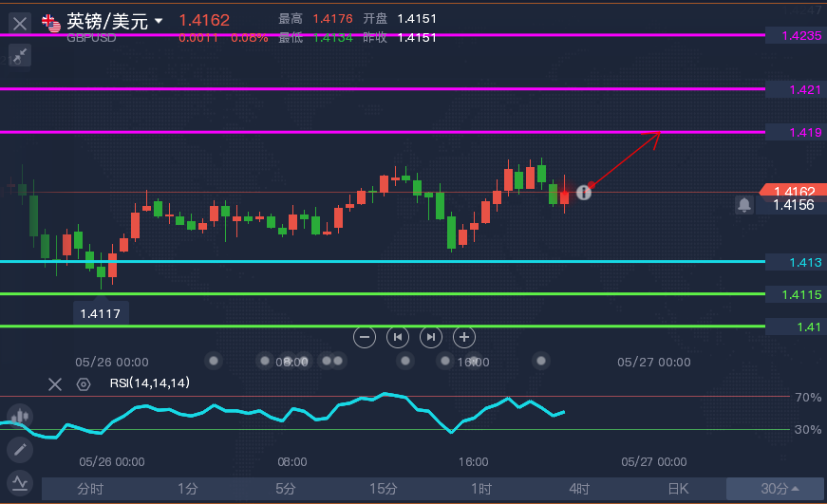Switch to 1分 timeframe tab

pos(188,489)
